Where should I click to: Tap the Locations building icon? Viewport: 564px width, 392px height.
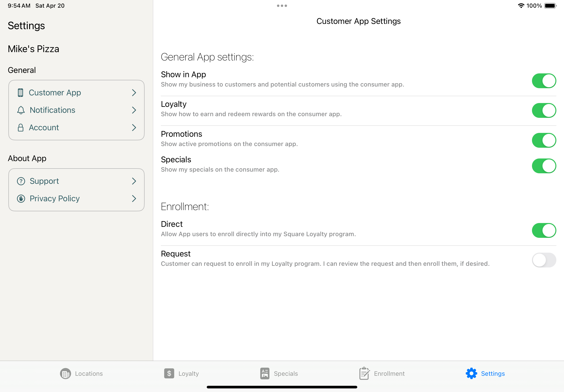click(65, 374)
